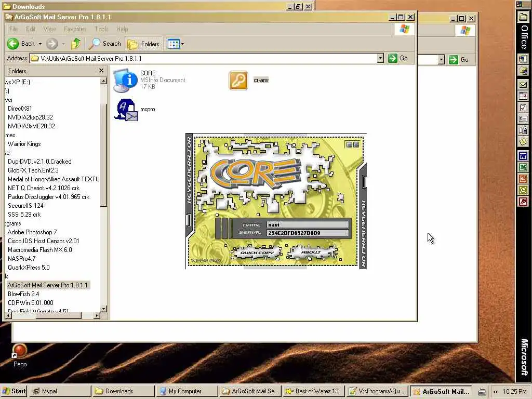The image size is (532, 399).
Task: Select Adobe Photoshop 7 folder
Action: point(32,232)
